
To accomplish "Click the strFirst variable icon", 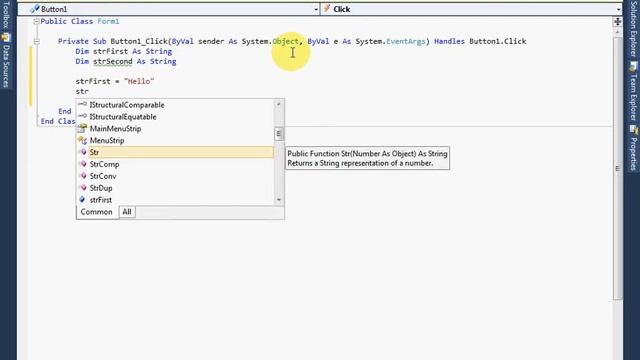I will point(82,199).
